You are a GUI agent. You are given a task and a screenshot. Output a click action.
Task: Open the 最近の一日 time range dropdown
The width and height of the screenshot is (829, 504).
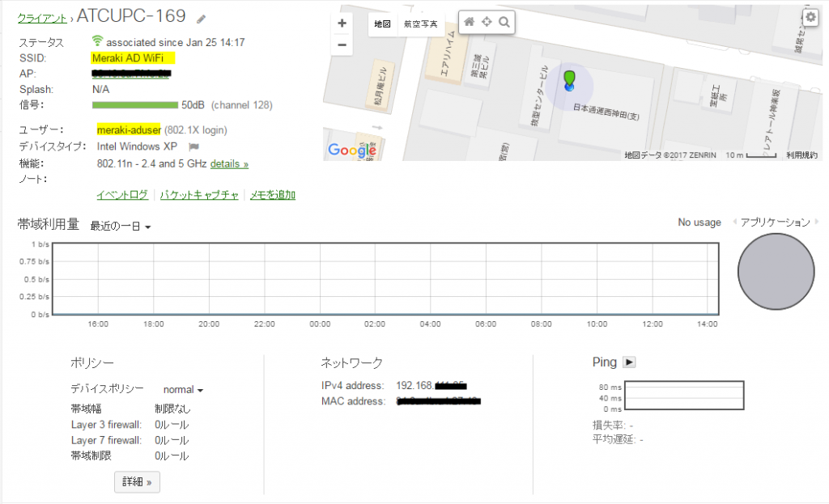pos(121,227)
